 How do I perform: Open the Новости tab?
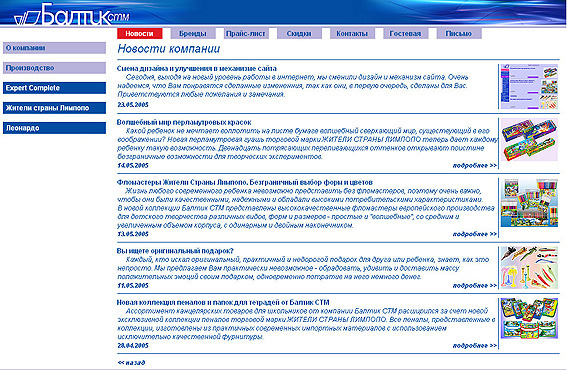pos(140,33)
